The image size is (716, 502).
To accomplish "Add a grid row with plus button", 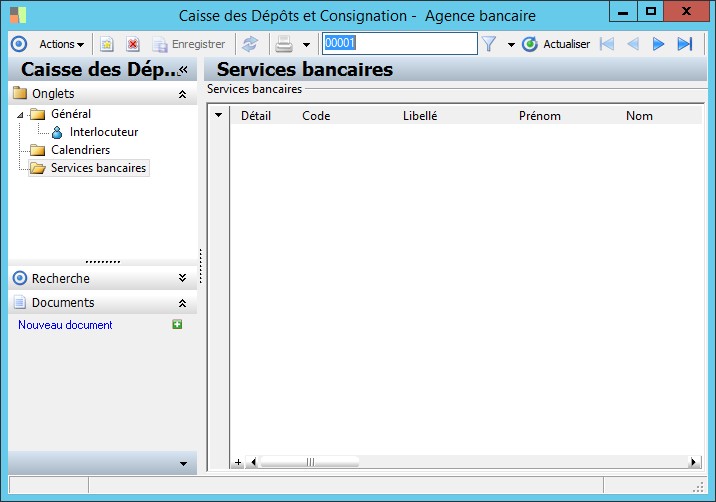I will tap(238, 462).
